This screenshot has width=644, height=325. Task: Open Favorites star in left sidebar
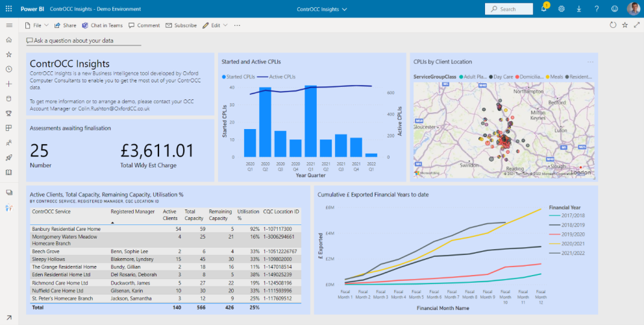pos(9,54)
